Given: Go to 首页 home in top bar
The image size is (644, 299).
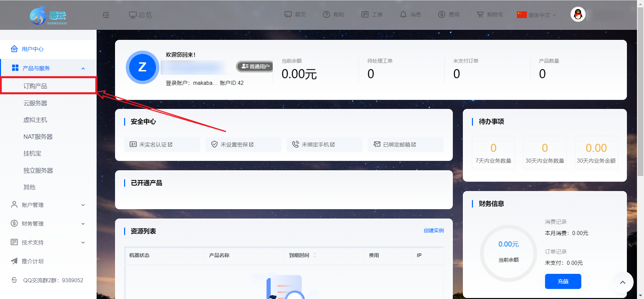Looking at the screenshot, I should [295, 14].
